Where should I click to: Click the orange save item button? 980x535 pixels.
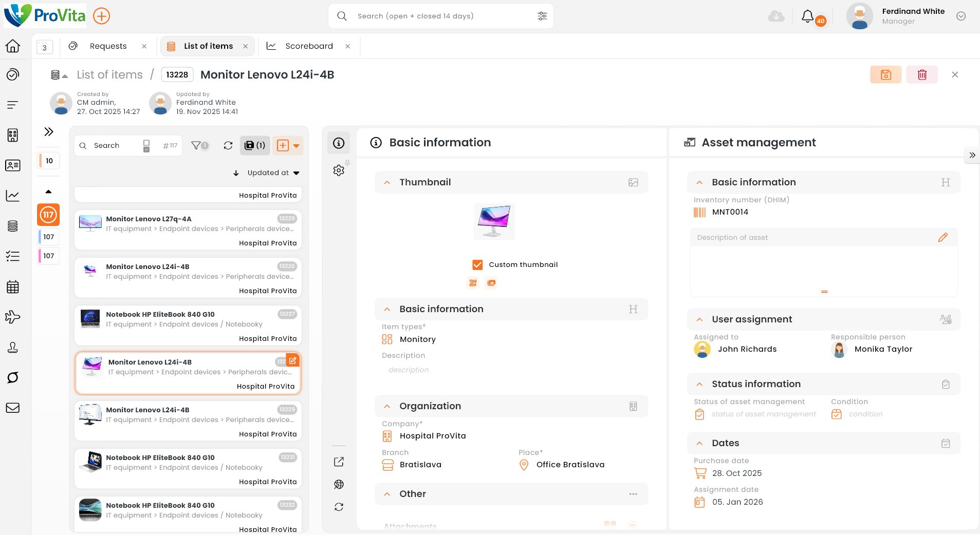point(885,75)
